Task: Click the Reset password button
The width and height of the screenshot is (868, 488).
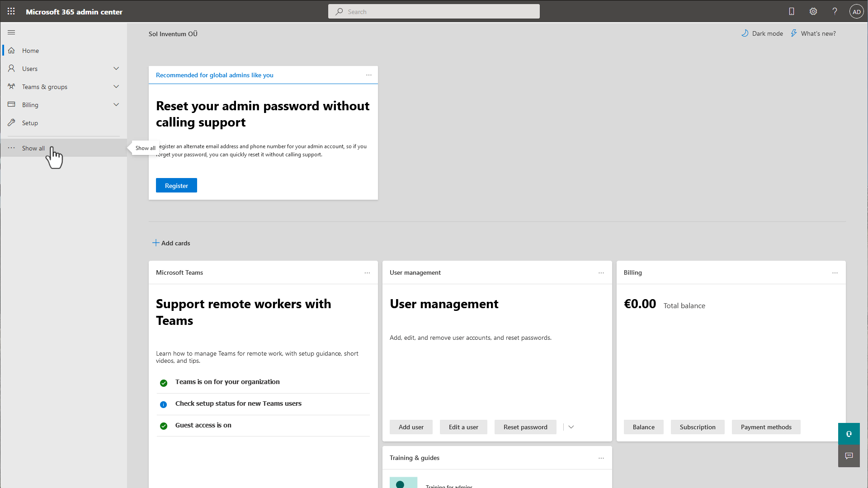Action: tap(525, 427)
